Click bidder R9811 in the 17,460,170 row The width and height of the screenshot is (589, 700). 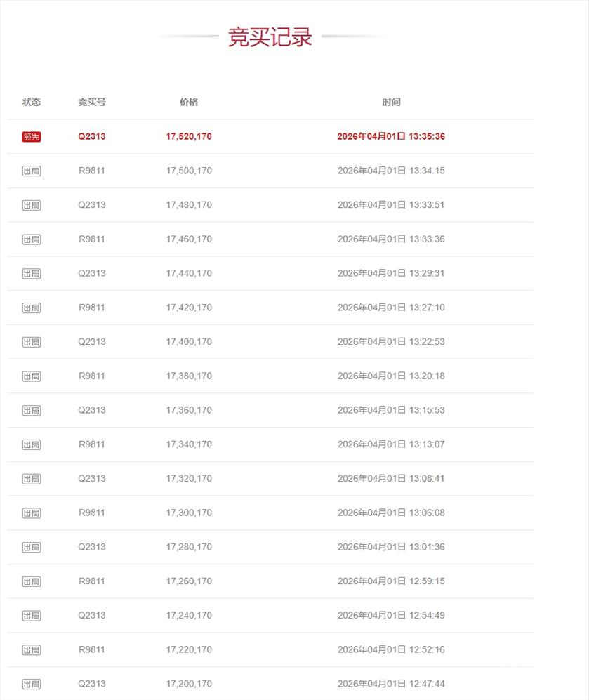pyautogui.click(x=92, y=239)
